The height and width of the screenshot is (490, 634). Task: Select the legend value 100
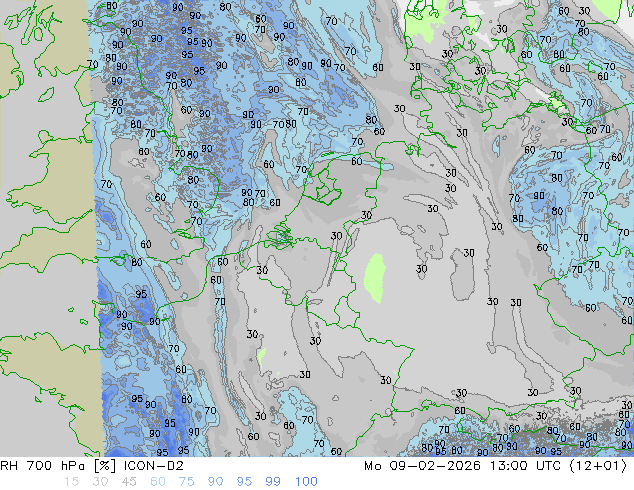pos(306,482)
